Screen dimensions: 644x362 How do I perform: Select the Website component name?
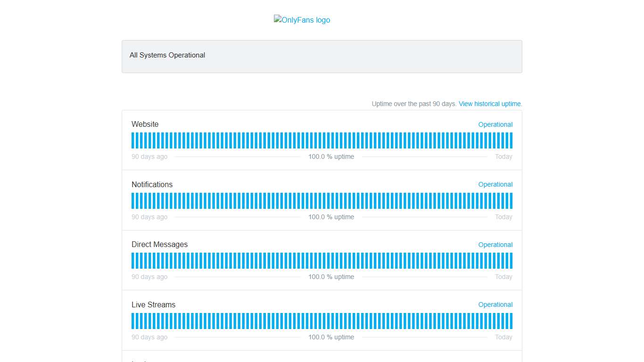click(145, 124)
